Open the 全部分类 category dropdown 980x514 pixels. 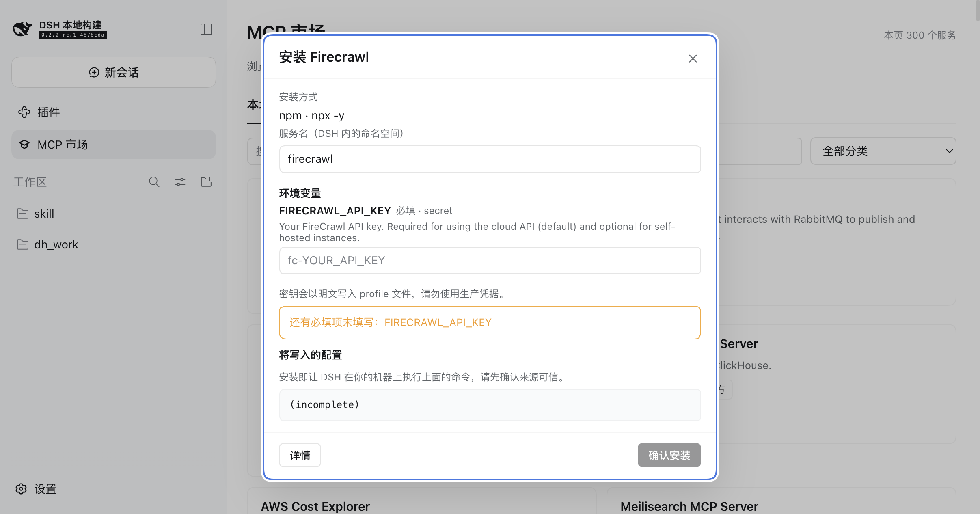tap(883, 151)
